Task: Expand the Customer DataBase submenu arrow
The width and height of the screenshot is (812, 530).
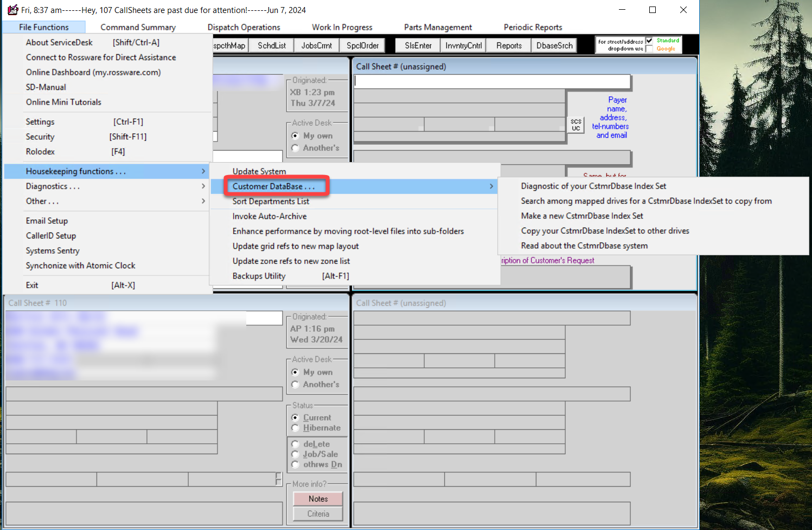Action: click(491, 186)
